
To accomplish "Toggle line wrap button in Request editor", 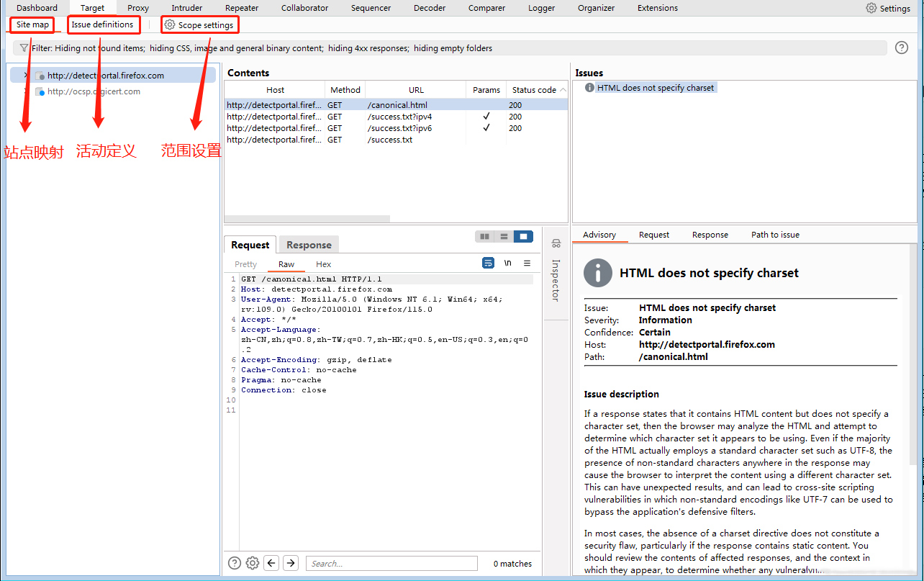I will click(x=488, y=264).
